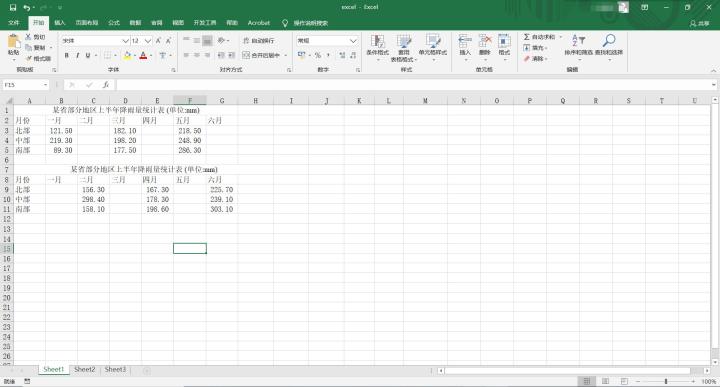The width and height of the screenshot is (720, 387).
Task: Click Merge and Center button
Action: [261, 55]
